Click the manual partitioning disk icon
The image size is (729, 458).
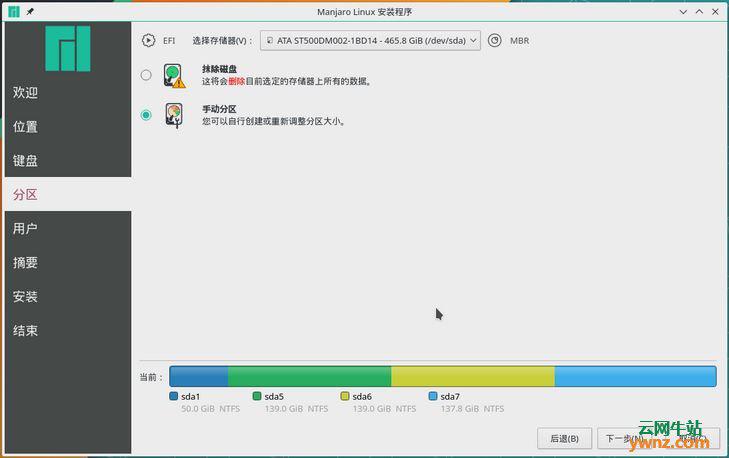tap(174, 115)
